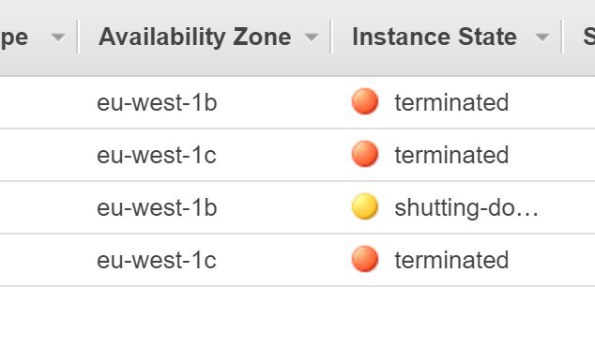The height and width of the screenshot is (364, 595).
Task: Click the shutting-down state text
Action: (x=466, y=208)
